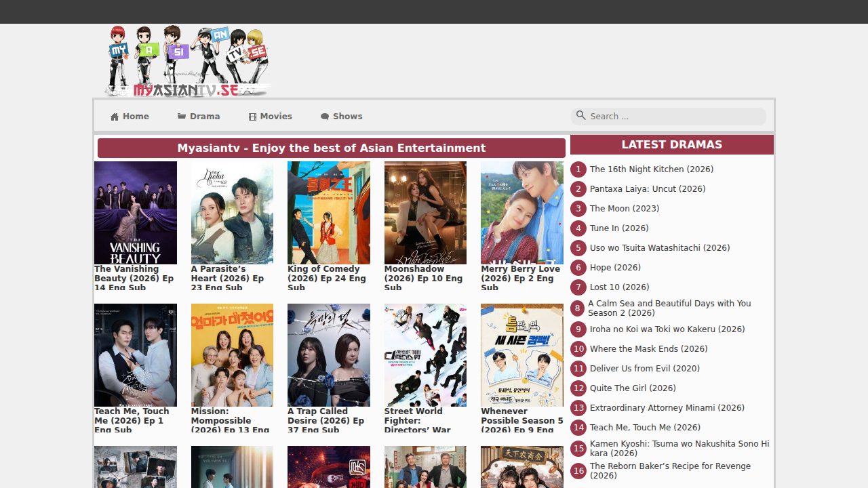
Task: Open the King of Comedy poster
Action: point(329,213)
